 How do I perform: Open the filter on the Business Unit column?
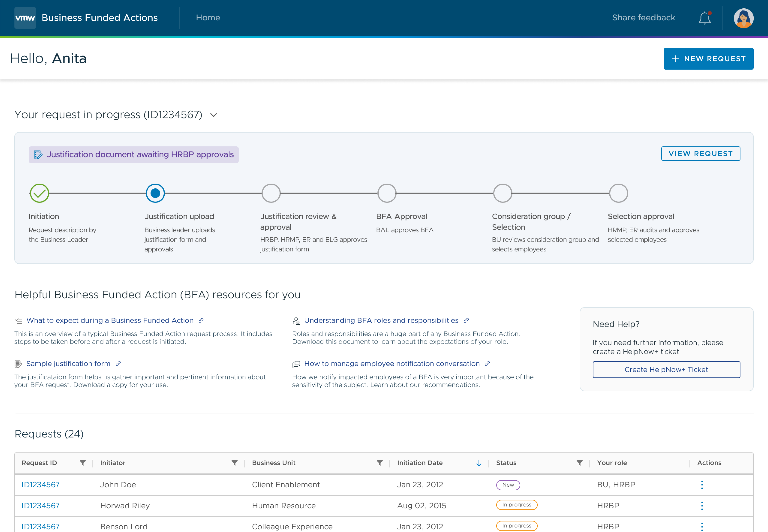(x=380, y=463)
